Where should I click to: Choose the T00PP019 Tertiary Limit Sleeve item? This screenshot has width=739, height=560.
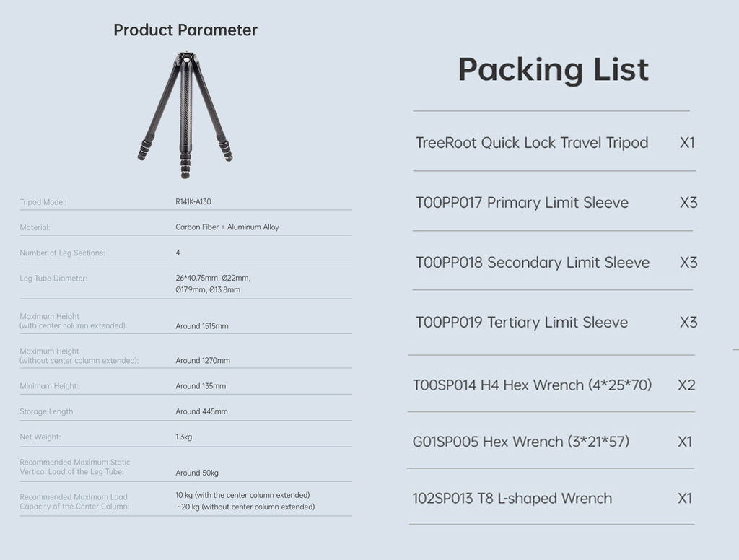click(x=522, y=323)
